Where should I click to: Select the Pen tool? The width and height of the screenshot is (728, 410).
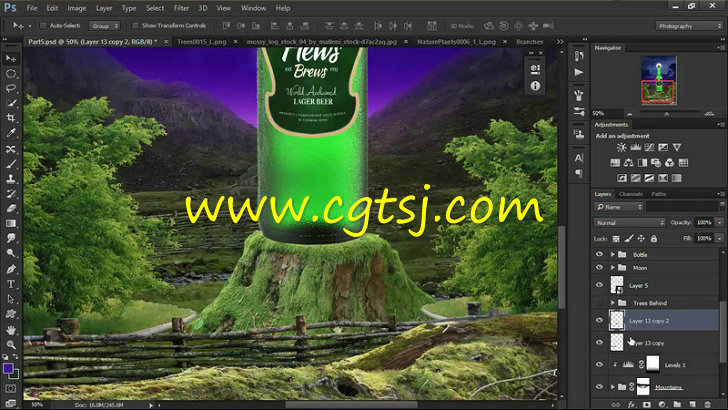tap(11, 269)
